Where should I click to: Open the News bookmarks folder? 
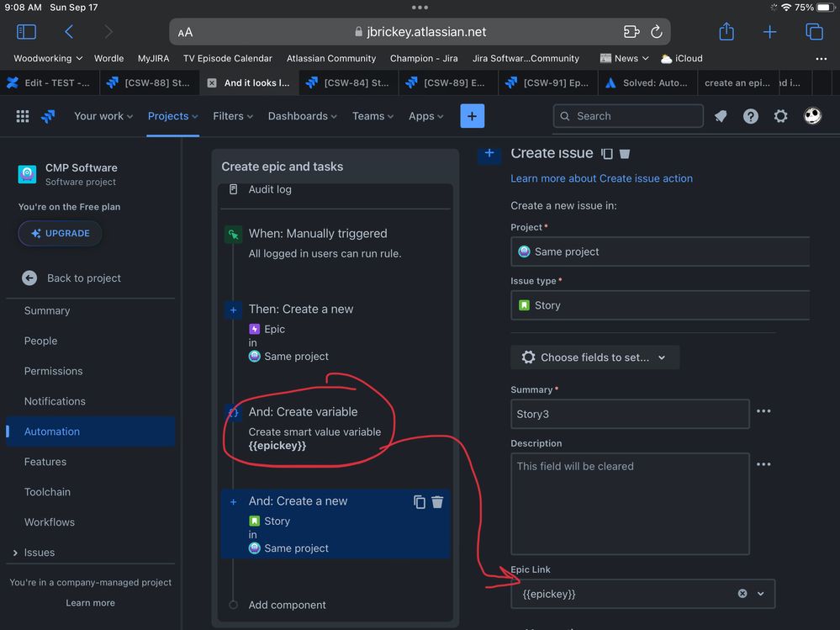[625, 58]
